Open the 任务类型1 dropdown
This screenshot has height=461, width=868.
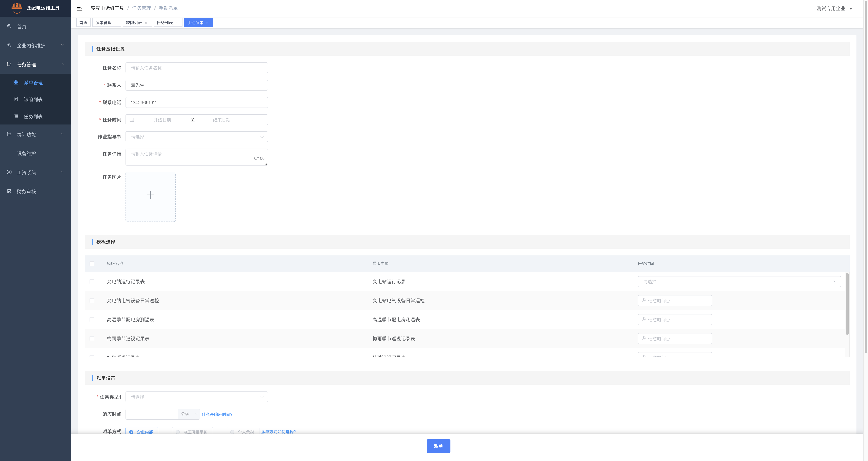point(196,397)
